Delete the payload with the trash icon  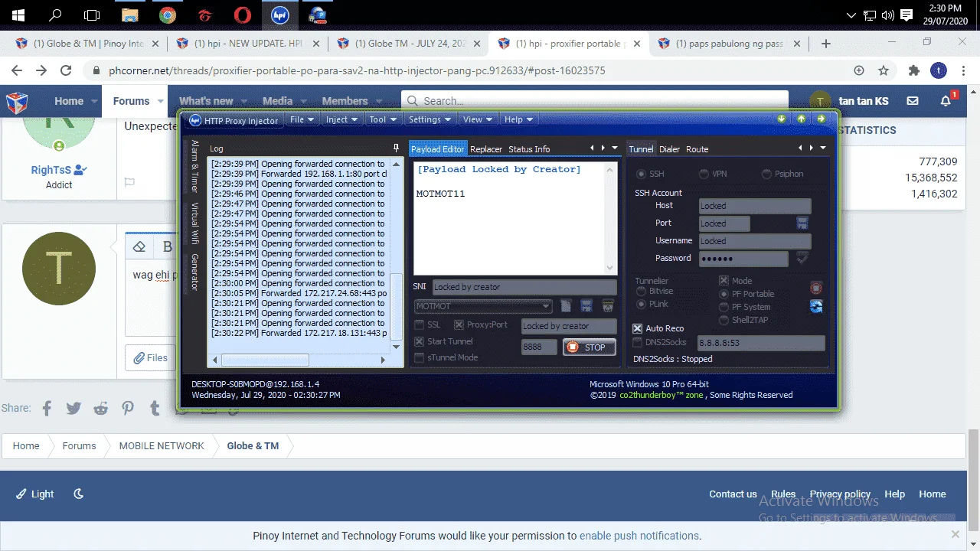tap(608, 306)
